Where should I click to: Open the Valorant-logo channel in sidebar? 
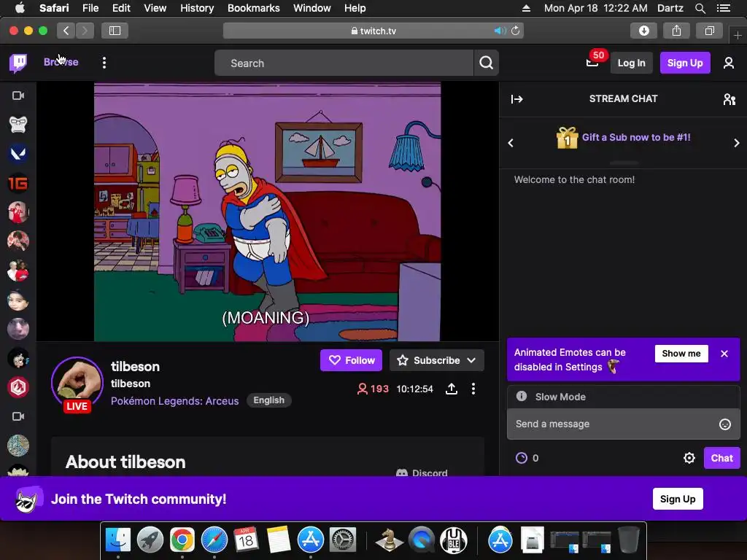18,153
